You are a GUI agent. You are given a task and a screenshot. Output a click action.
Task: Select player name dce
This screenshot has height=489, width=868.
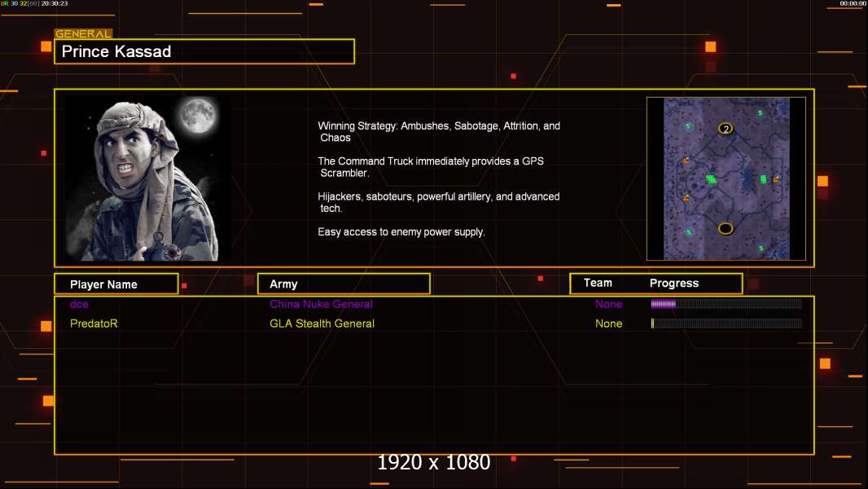pos(79,304)
